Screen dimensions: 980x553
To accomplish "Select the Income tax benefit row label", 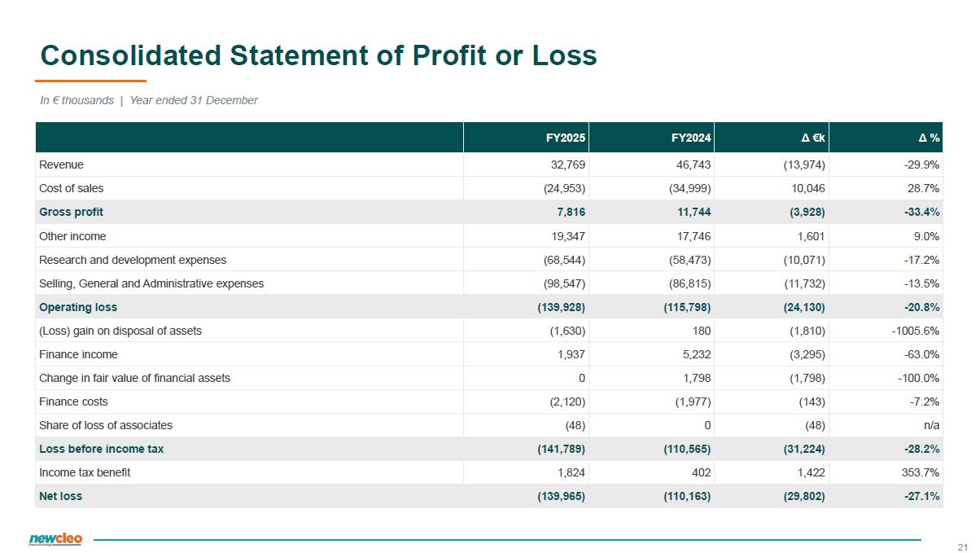I will click(x=85, y=472).
